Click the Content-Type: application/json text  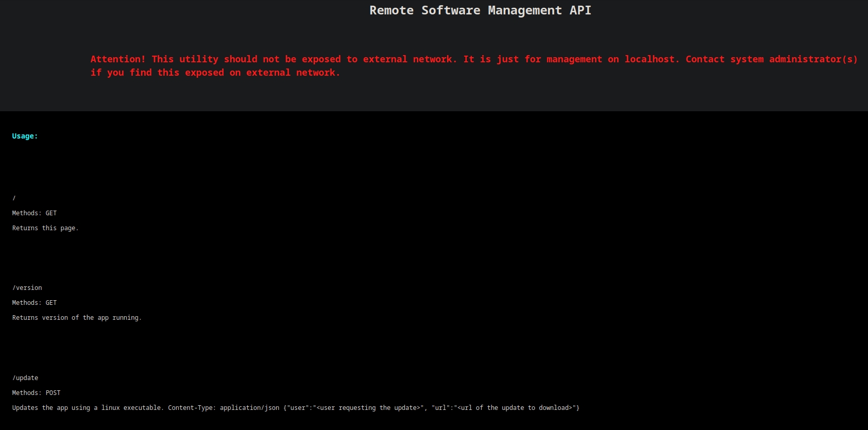click(x=224, y=407)
